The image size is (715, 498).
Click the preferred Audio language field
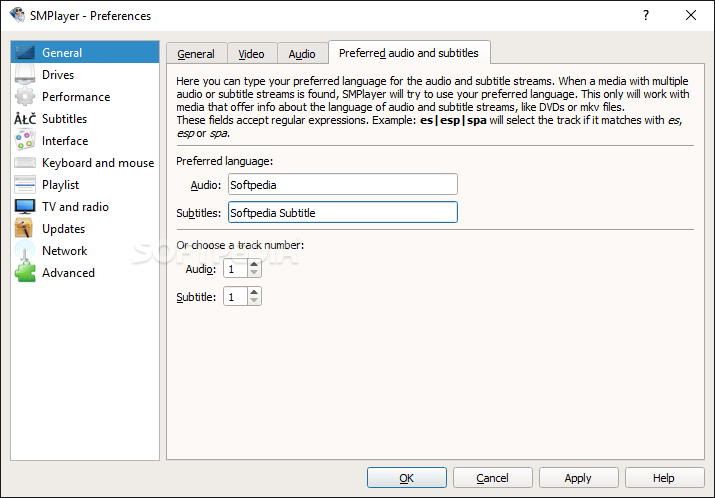pos(343,184)
